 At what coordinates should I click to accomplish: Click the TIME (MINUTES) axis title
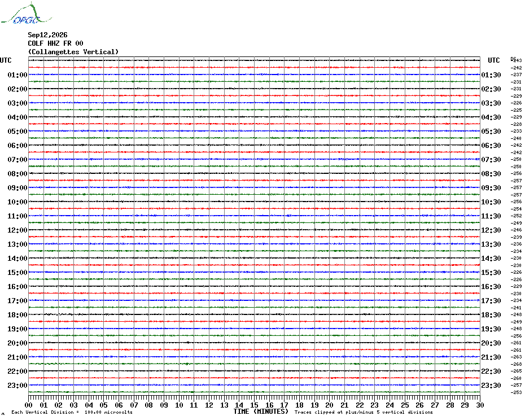[261, 412]
